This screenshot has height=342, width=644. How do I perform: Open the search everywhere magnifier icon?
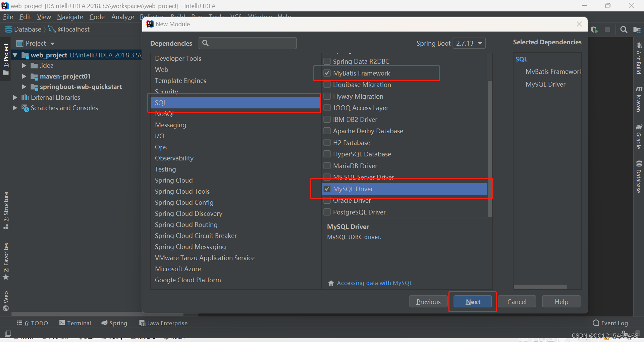624,30
